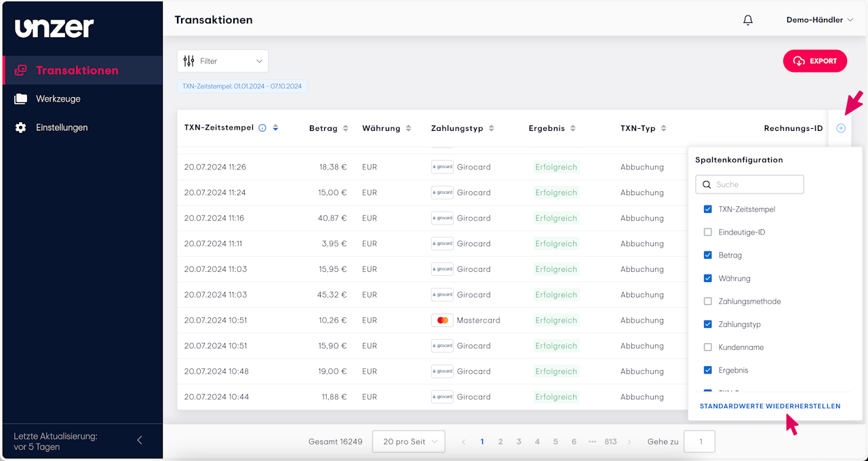Image resolution: width=868 pixels, height=461 pixels.
Task: Click the unzer logo
Action: 54,27
